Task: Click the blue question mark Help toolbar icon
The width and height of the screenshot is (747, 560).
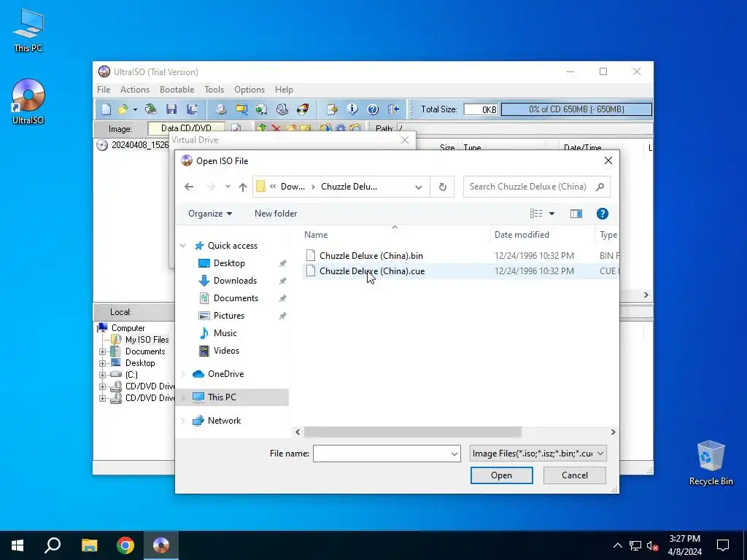Action: [x=373, y=109]
